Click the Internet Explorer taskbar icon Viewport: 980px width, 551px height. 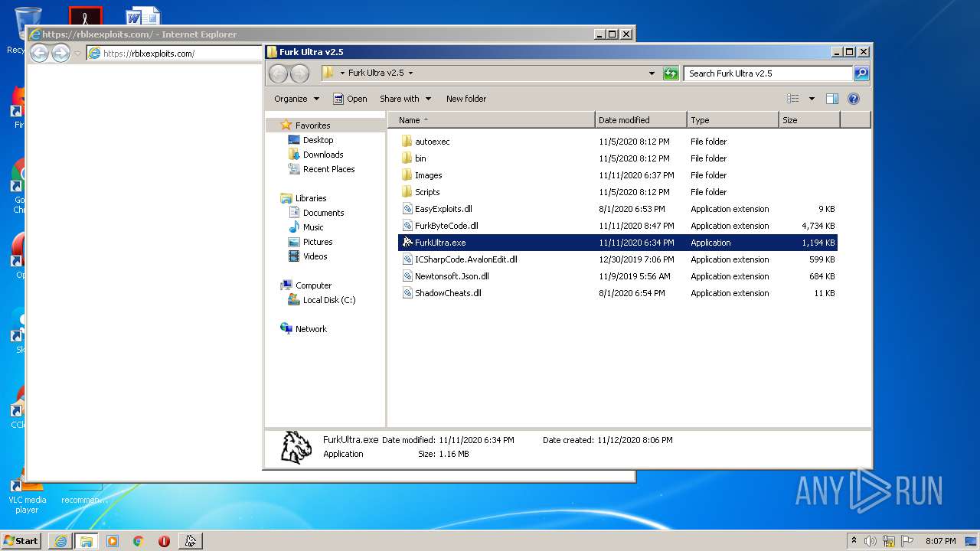60,541
